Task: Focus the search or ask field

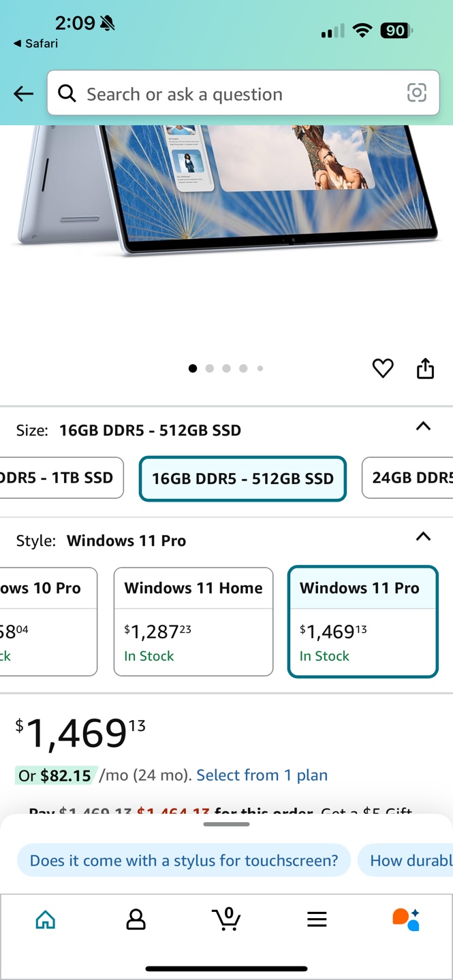Action: (243, 93)
